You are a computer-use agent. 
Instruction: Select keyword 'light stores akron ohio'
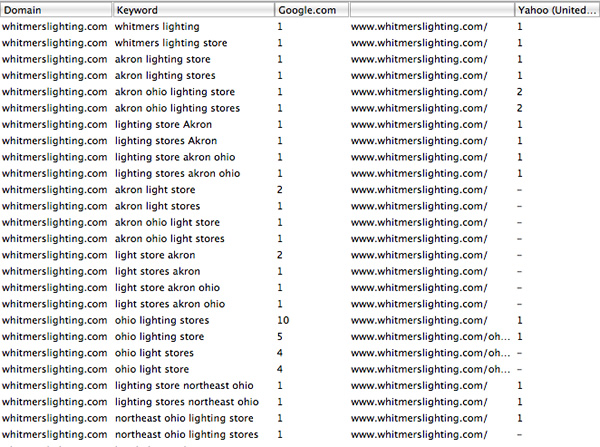point(170,304)
